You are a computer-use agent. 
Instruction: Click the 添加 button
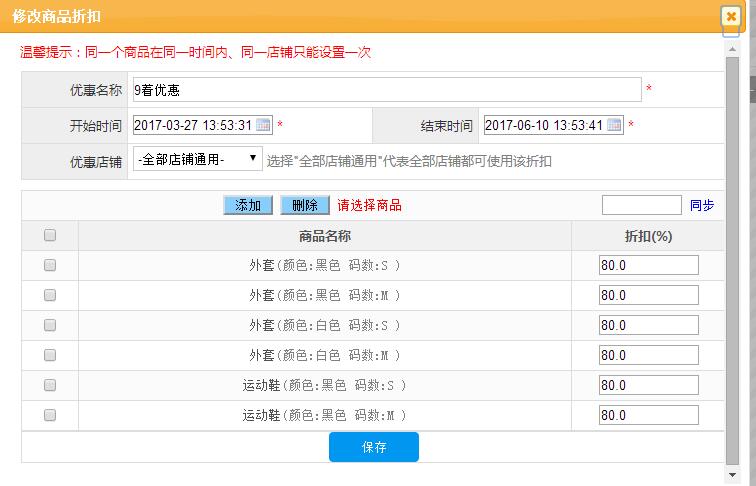point(248,205)
